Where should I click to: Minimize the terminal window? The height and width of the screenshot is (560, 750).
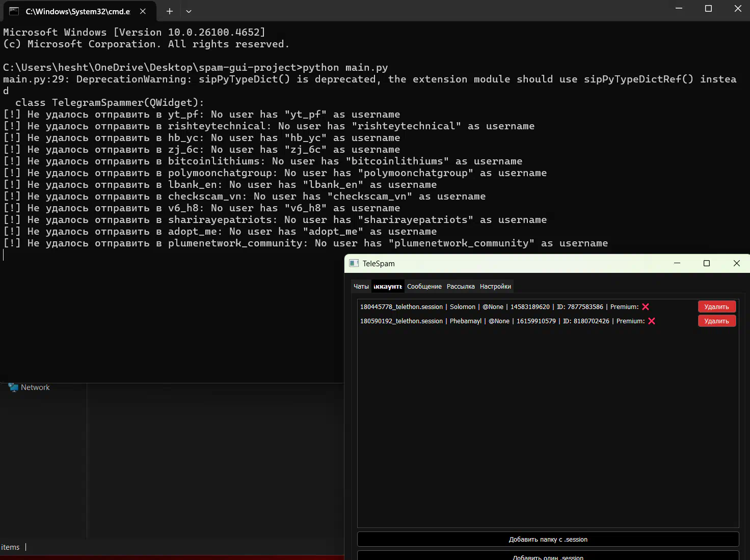click(679, 9)
